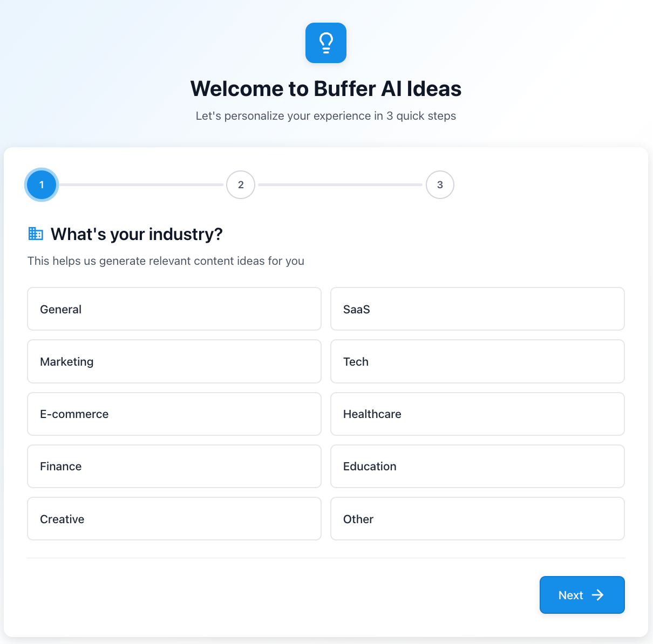Click the building icon beside industry heading
This screenshot has width=653, height=644.
pyautogui.click(x=36, y=234)
